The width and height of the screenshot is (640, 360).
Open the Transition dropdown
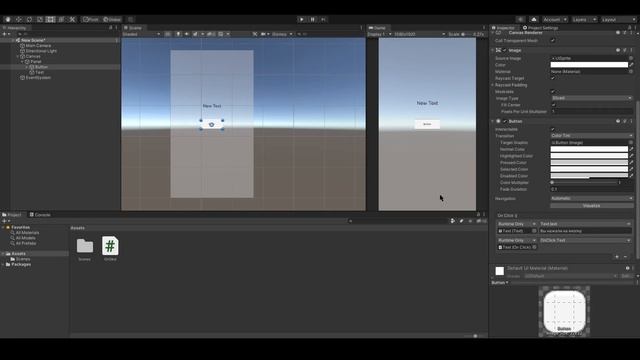(x=591, y=136)
